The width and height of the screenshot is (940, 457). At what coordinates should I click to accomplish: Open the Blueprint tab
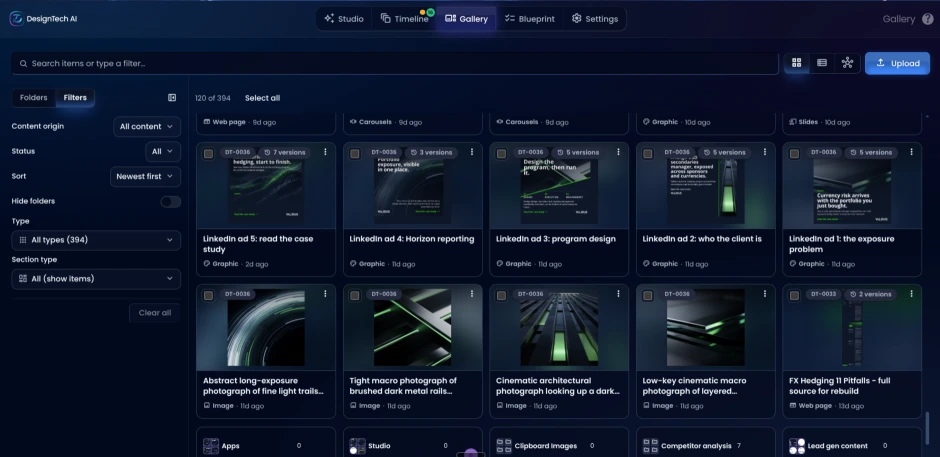[529, 19]
